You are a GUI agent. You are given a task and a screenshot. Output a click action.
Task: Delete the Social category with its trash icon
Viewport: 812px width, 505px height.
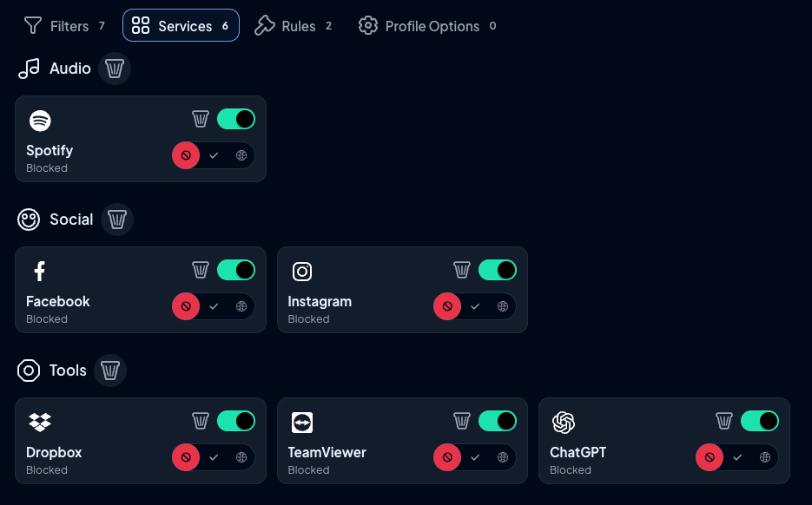point(117,220)
